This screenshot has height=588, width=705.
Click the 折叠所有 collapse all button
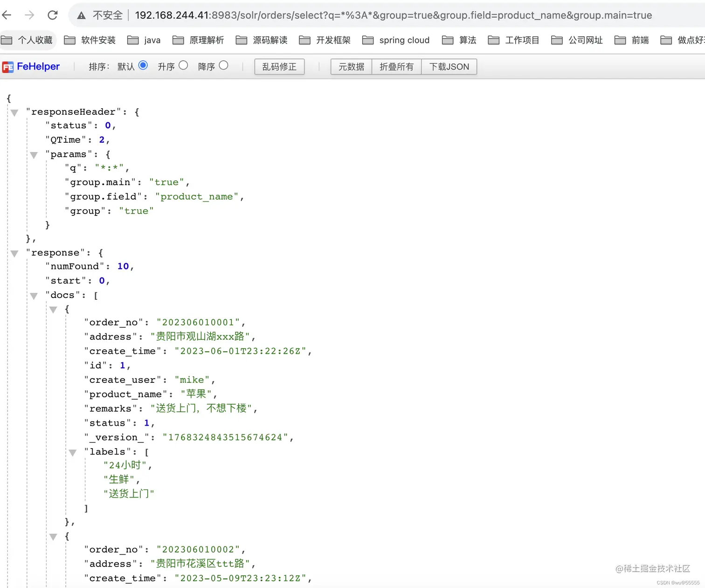(x=396, y=67)
